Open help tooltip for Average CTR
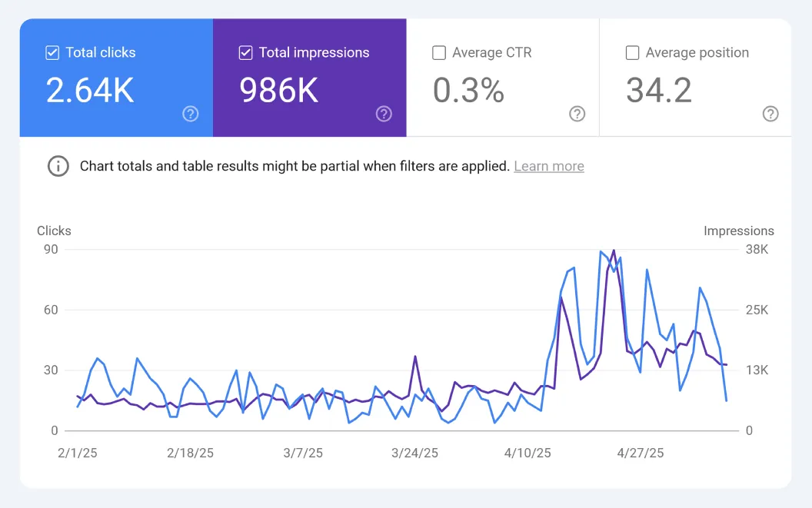This screenshot has width=812, height=508. (x=577, y=114)
